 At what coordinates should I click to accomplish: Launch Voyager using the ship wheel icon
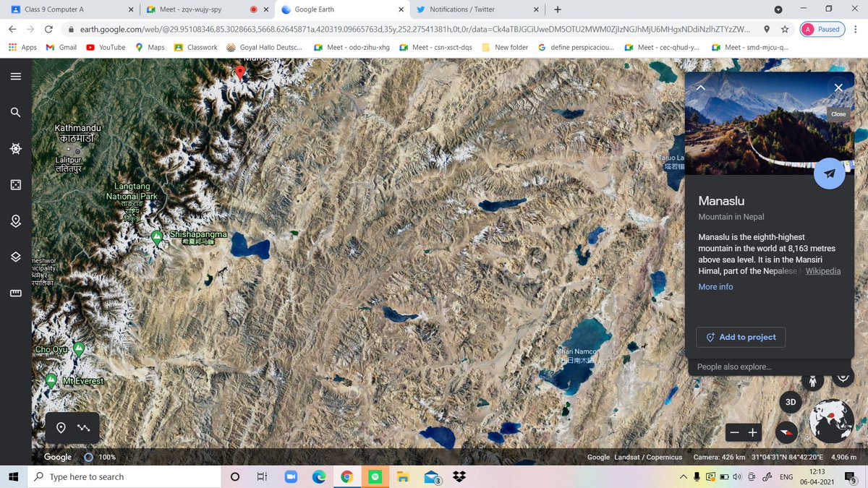coord(16,148)
